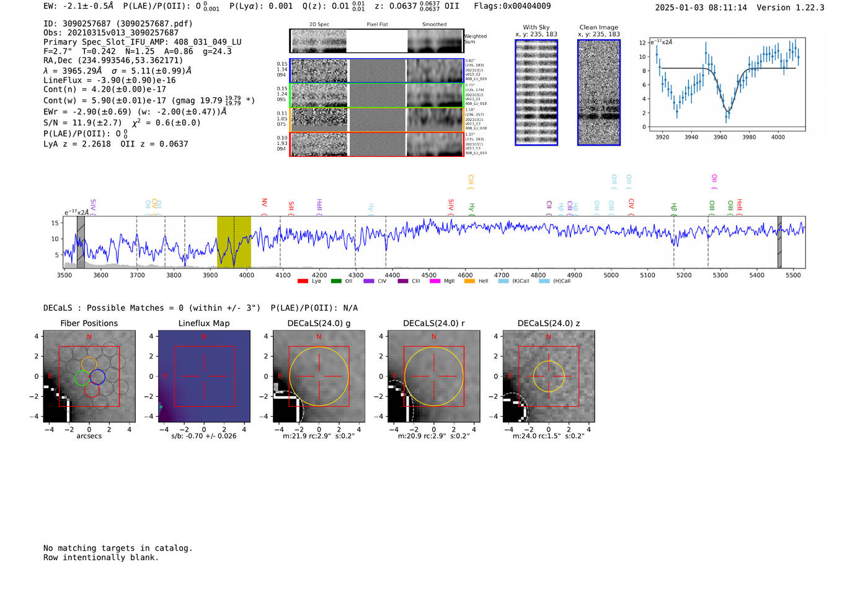Image resolution: width=868 pixels, height=591 pixels.
Task: Select the purple CIV legend swatch
Action: coord(369,281)
